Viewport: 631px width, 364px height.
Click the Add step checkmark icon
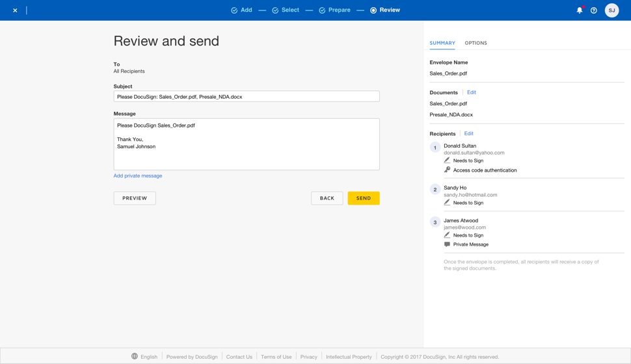tap(234, 10)
